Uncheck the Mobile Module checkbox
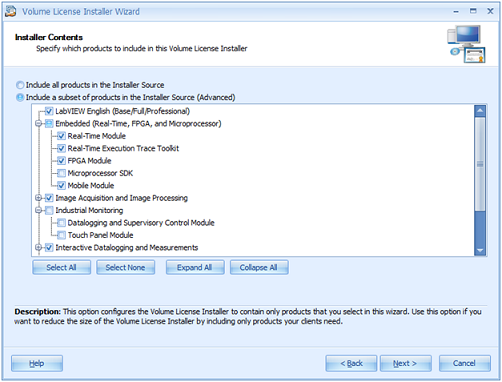Screen dimensions: 502x382 point(61,185)
